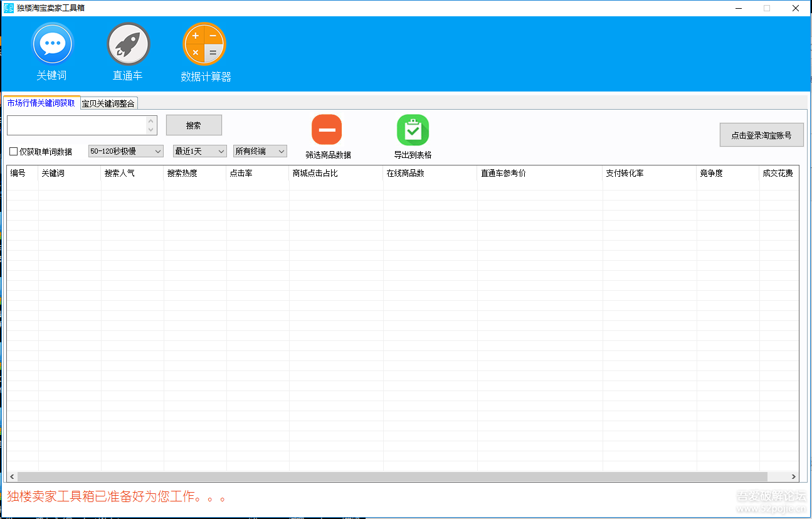
Task: Sort by the 竞争度 column header
Action: pyautogui.click(x=728, y=173)
